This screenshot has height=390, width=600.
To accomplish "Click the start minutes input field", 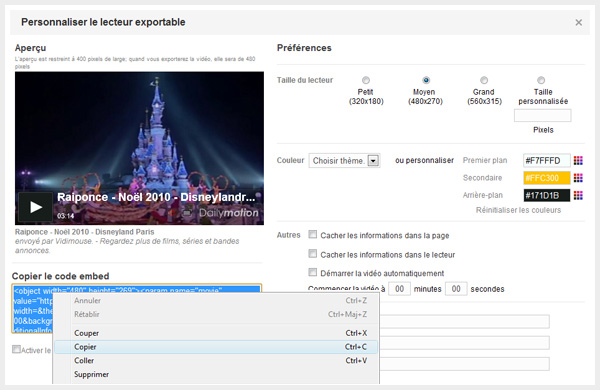I will (x=399, y=289).
